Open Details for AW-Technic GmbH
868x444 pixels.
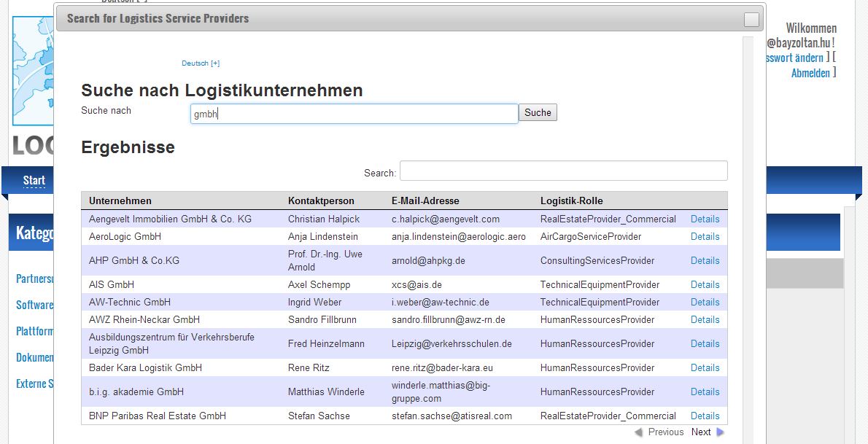[705, 303]
